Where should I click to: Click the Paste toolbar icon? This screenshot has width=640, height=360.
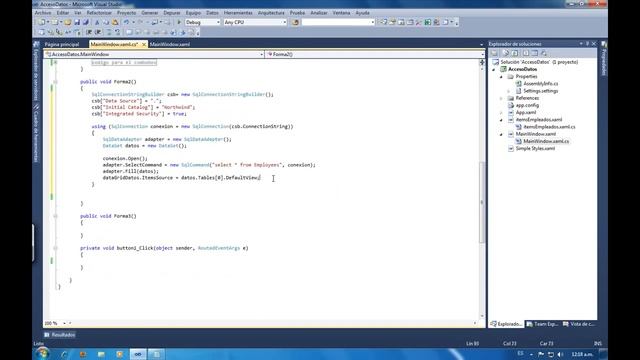(115, 22)
